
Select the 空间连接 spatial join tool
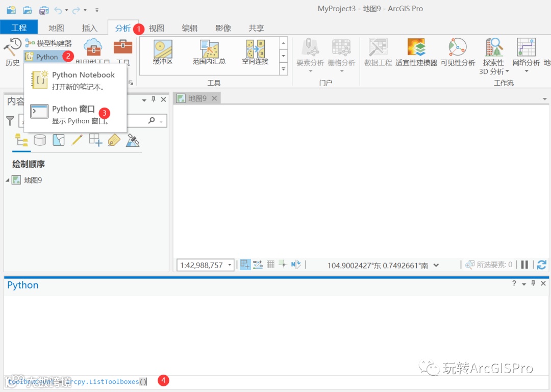(255, 52)
